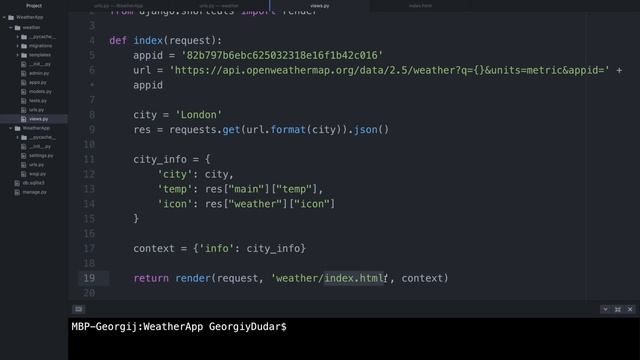Open the views.py tab
This screenshot has height=360, width=640.
pos(320,6)
